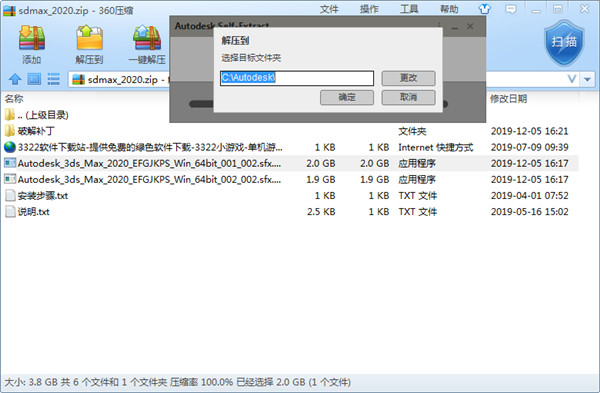Click the 说明.txt file icon

tap(10, 212)
